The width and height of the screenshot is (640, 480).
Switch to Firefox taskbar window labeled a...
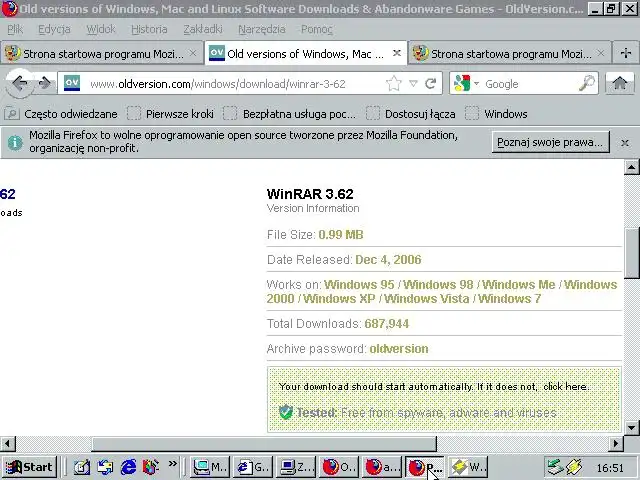382,467
